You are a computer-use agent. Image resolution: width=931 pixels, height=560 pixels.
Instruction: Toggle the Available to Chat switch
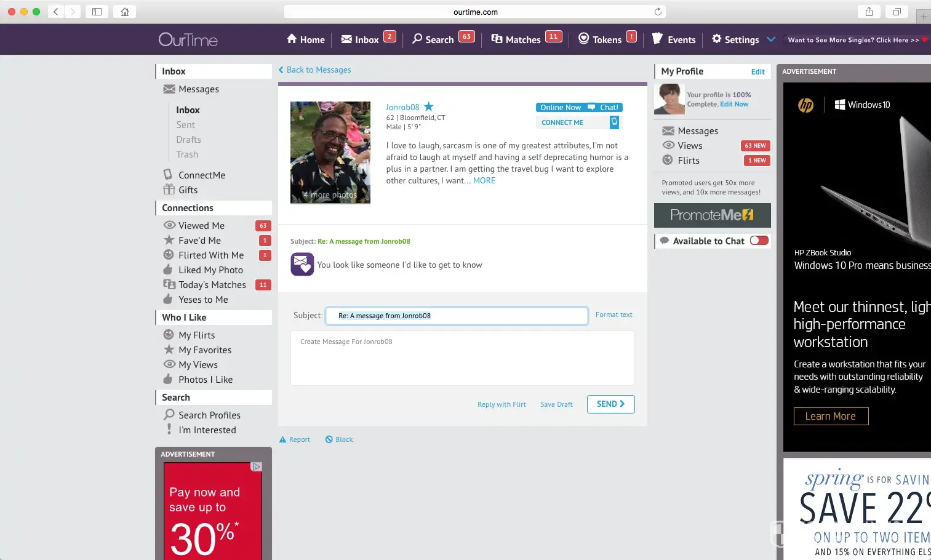pyautogui.click(x=759, y=241)
